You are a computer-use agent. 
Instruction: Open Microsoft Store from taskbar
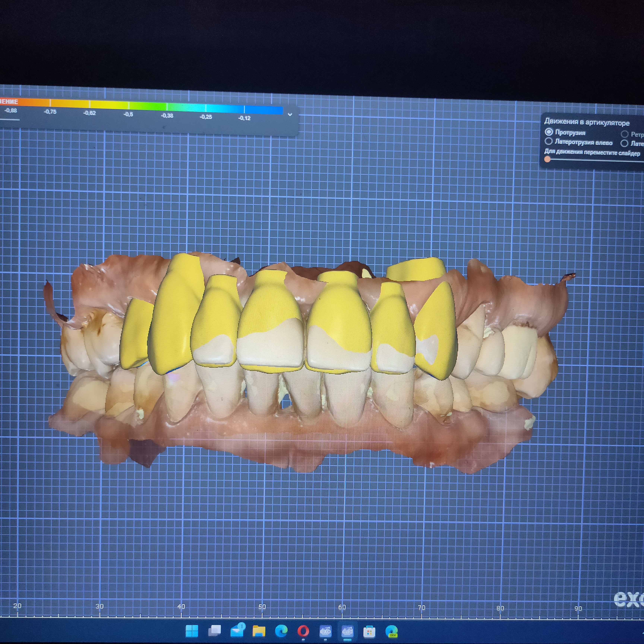click(x=369, y=631)
